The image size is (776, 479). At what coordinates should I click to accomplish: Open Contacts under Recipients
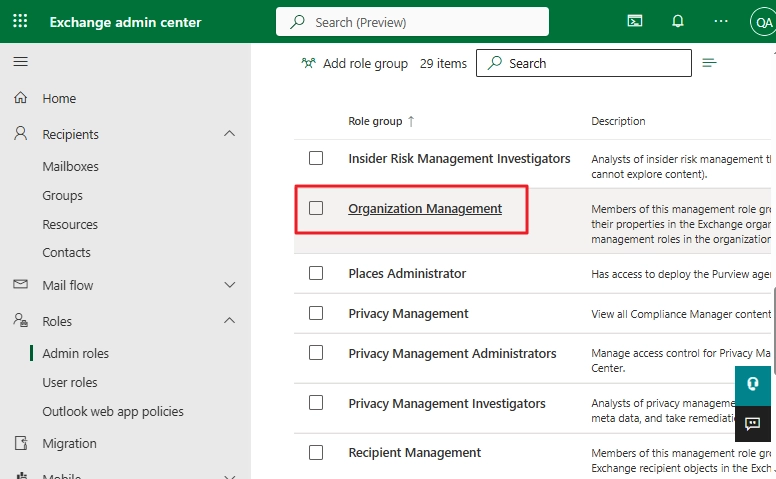[66, 253]
